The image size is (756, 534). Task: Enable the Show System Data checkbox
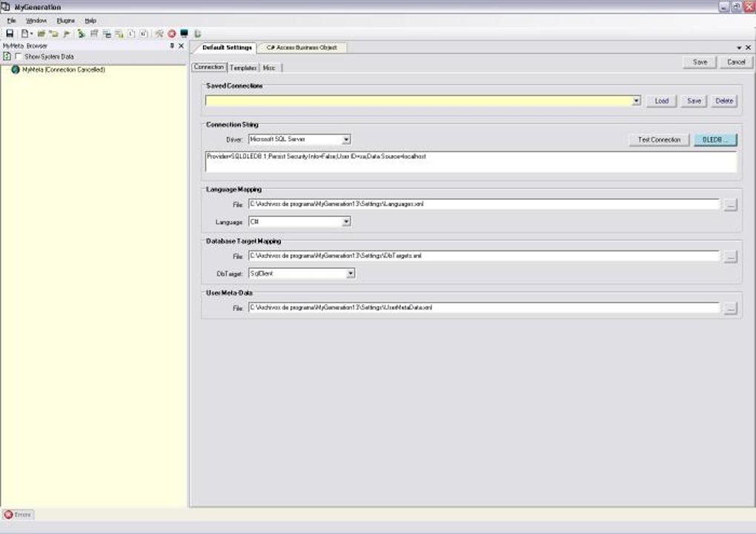19,56
